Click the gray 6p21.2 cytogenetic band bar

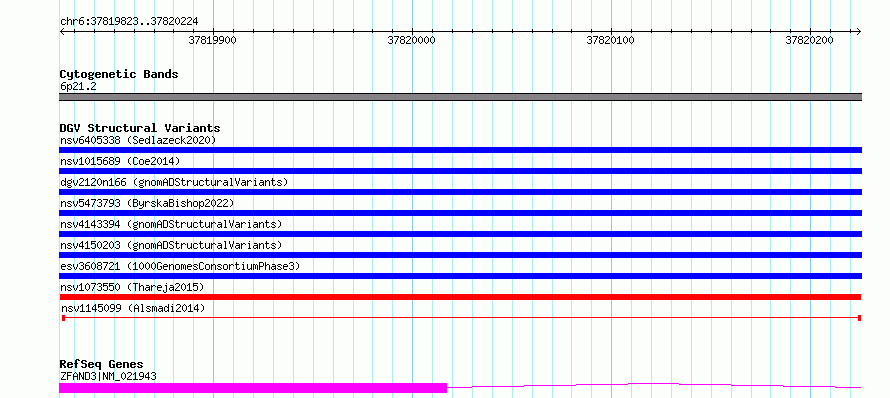460,97
